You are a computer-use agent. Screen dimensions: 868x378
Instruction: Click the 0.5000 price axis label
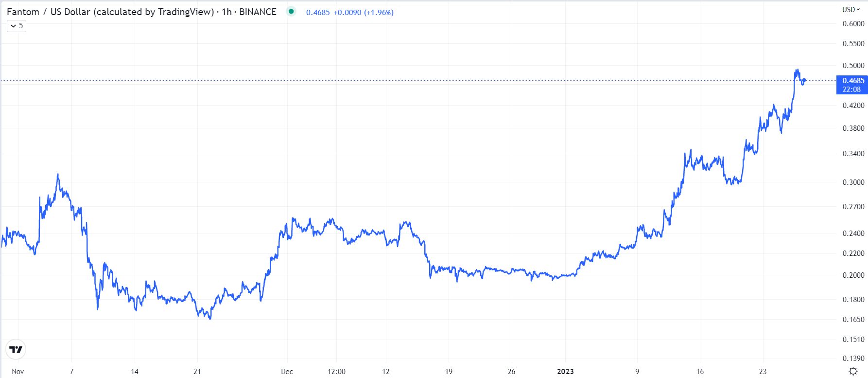click(853, 66)
